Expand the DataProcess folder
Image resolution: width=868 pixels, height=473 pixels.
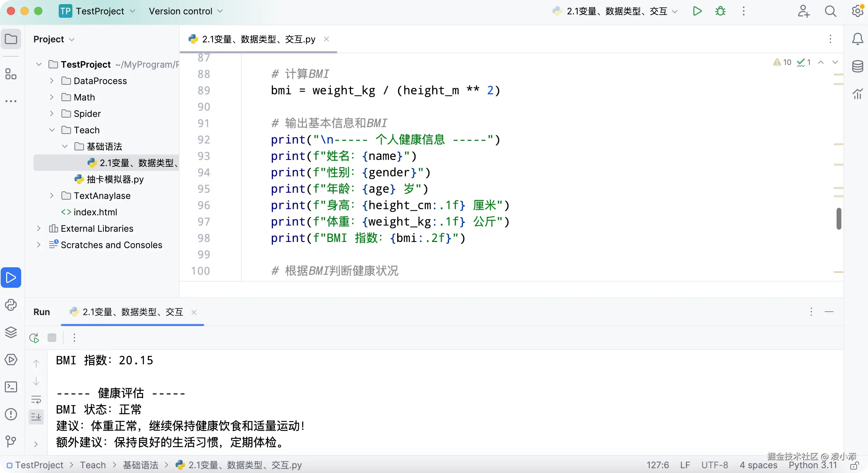52,81
